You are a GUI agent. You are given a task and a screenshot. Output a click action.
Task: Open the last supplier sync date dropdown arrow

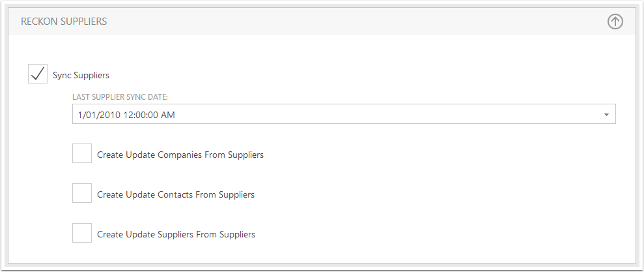[606, 115]
